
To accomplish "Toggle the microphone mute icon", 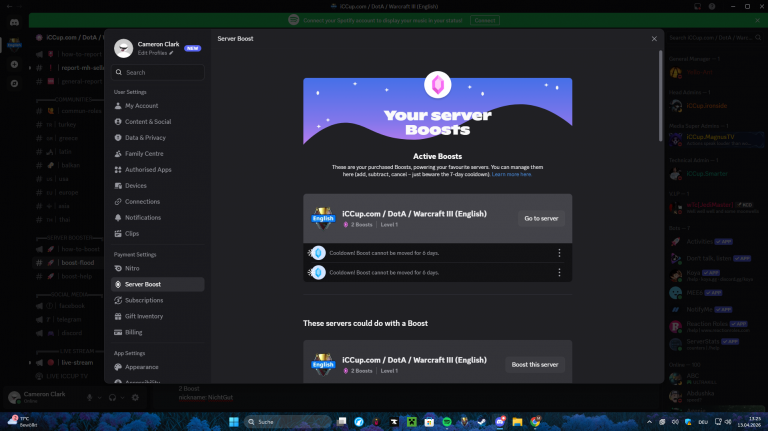I will pyautogui.click(x=90, y=398).
